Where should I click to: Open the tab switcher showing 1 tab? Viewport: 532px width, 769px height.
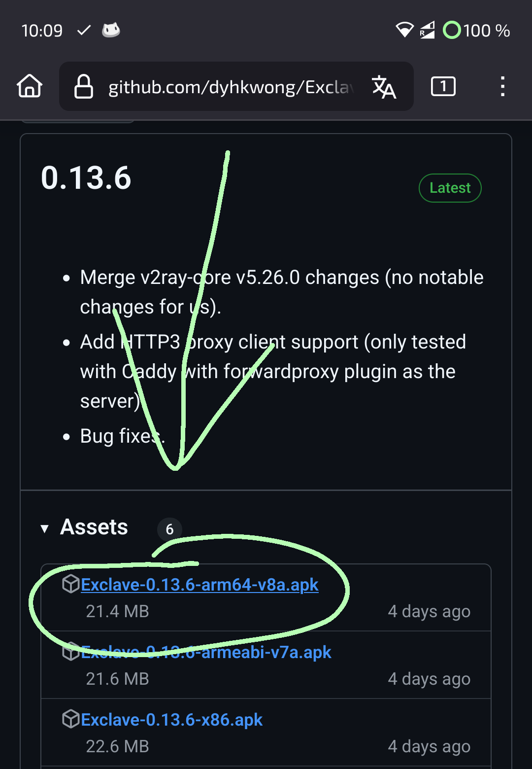pyautogui.click(x=443, y=87)
